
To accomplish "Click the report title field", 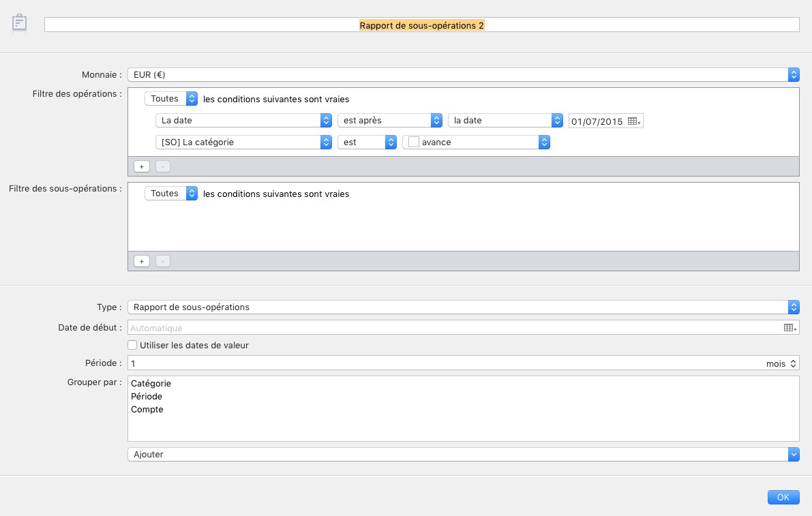I will (421, 25).
